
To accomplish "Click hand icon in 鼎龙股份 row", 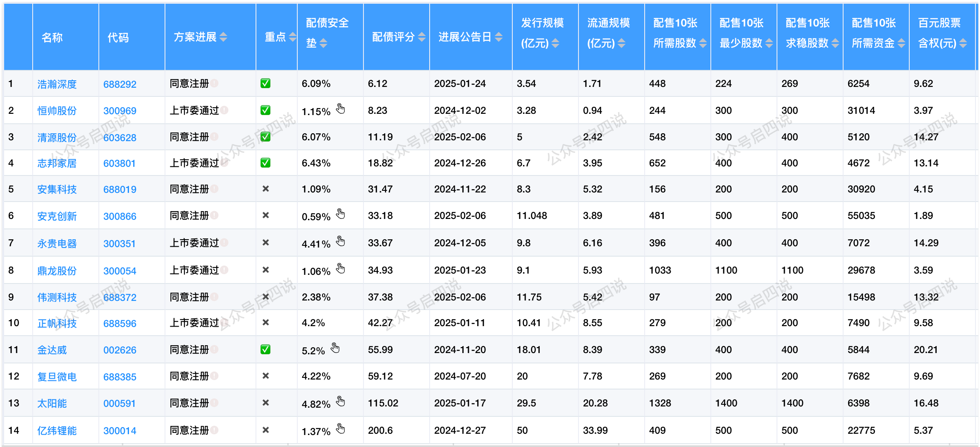I will coord(340,269).
